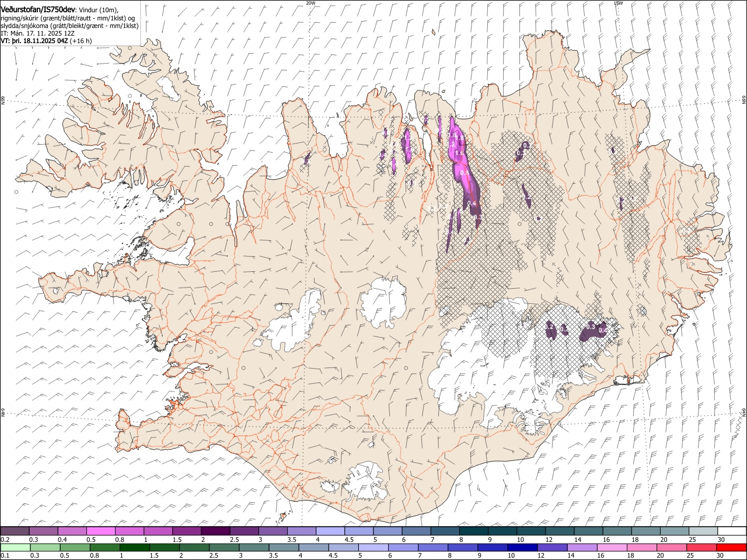The height and width of the screenshot is (560, 747).
Task: Pick the light green 0.3 rain-scale swatch
Action: tap(45, 547)
